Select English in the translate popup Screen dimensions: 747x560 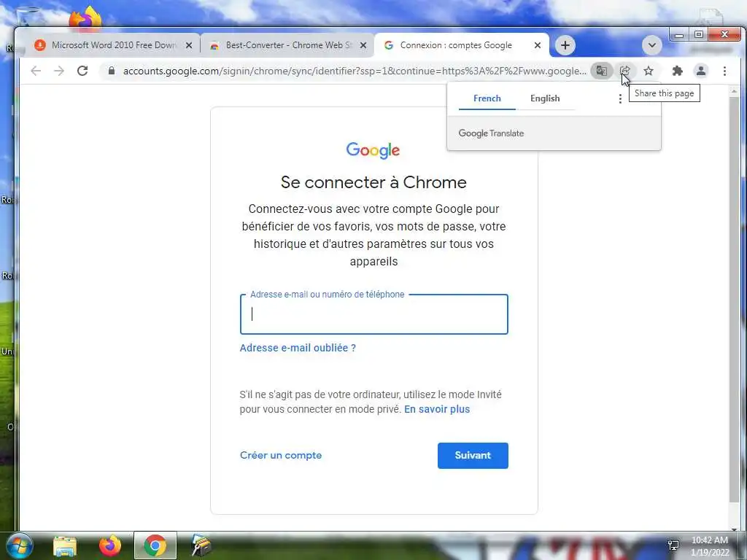[x=545, y=98]
